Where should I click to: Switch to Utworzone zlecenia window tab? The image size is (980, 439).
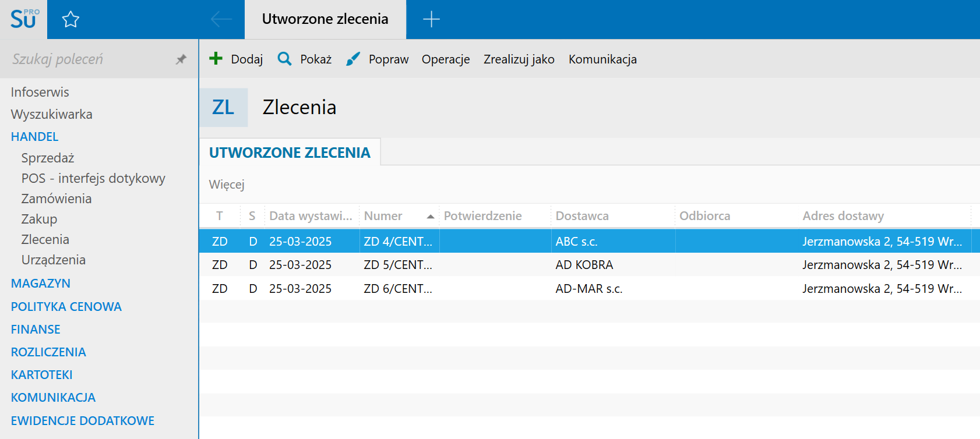click(325, 19)
